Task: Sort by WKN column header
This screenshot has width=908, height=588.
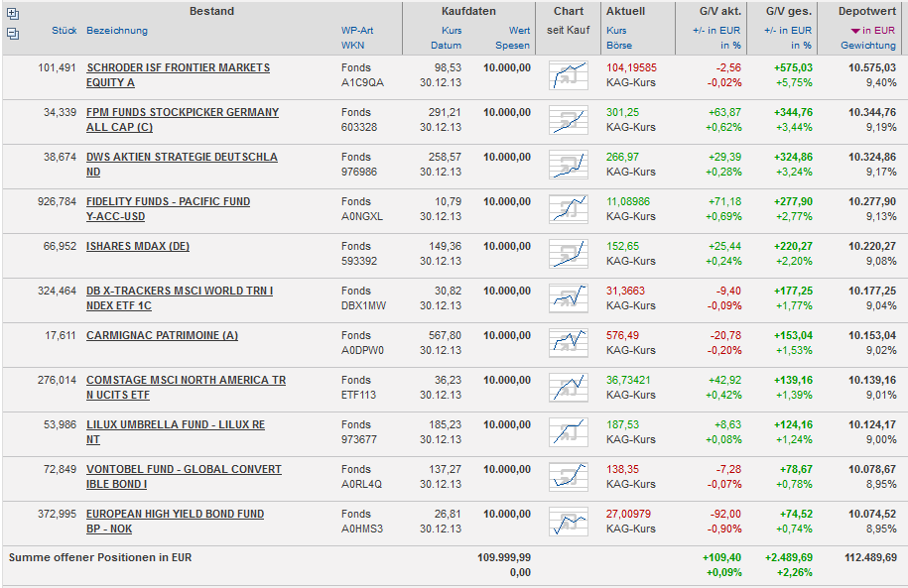Action: 352,46
